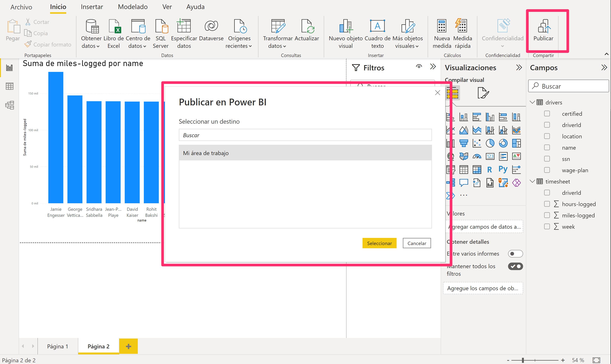Select the matrix visualization

pyautogui.click(x=477, y=170)
